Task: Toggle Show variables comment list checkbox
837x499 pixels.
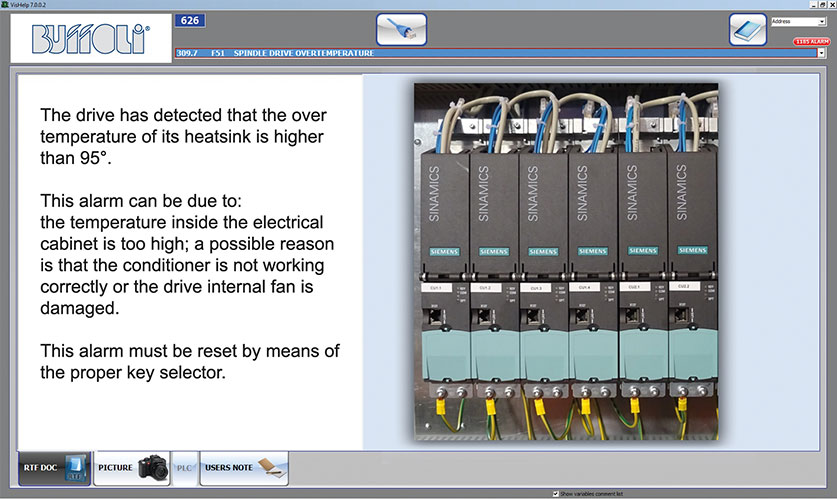Action: tap(556, 494)
